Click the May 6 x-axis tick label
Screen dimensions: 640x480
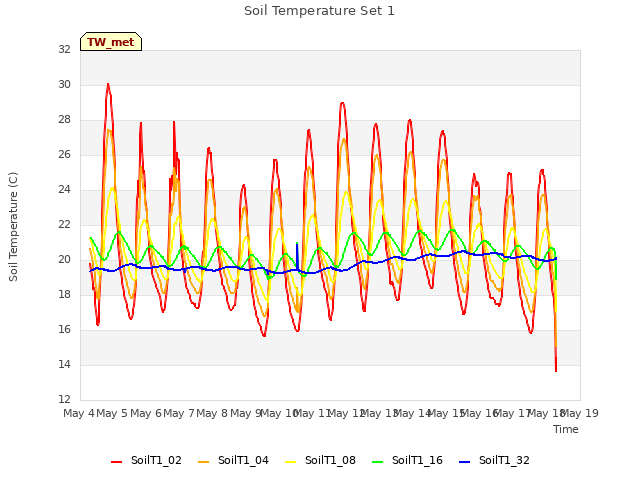coord(146,413)
